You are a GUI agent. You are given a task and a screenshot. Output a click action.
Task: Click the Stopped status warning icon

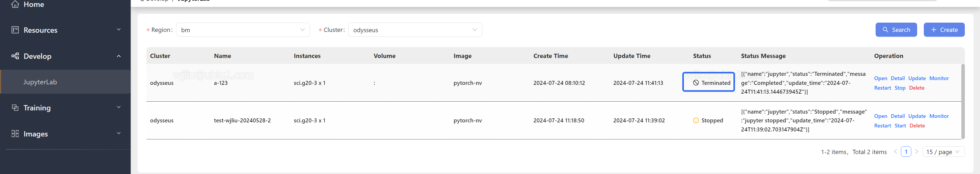[x=696, y=121]
